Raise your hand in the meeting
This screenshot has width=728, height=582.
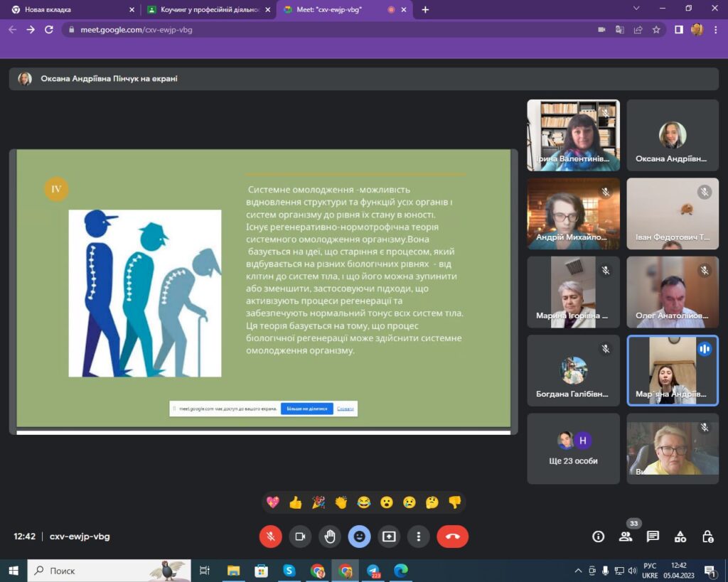[330, 537]
